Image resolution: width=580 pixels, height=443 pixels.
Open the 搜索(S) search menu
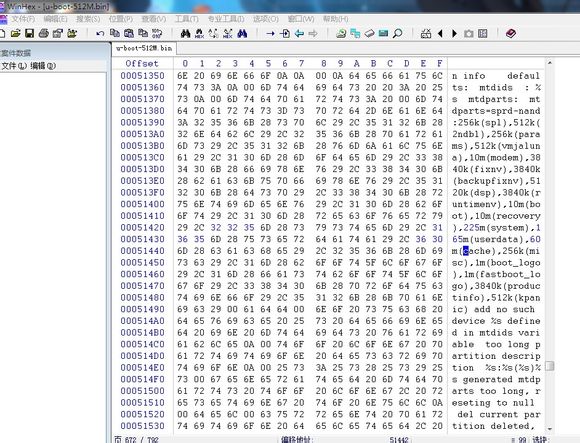coord(88,19)
